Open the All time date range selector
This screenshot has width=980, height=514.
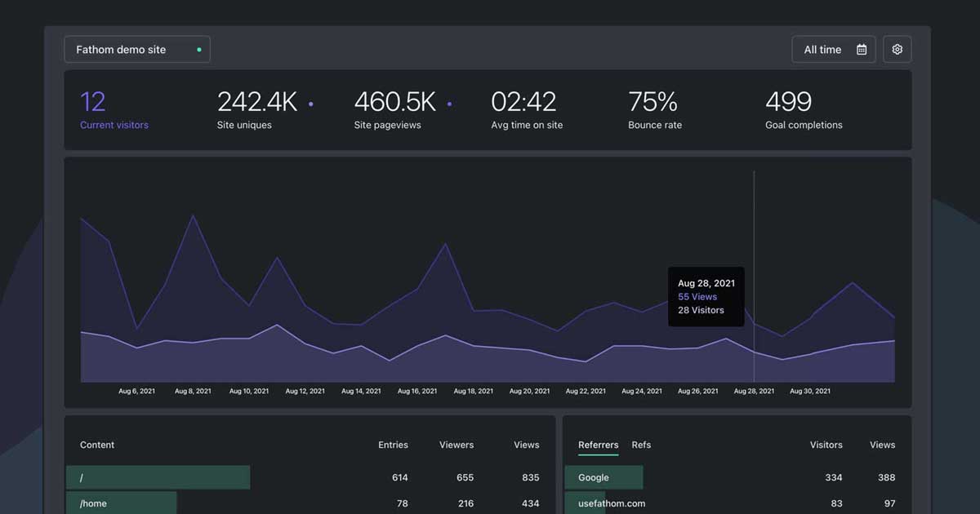tap(822, 49)
